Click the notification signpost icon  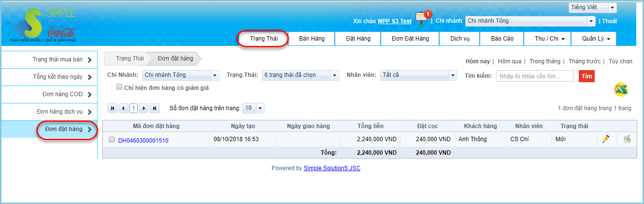click(x=422, y=18)
